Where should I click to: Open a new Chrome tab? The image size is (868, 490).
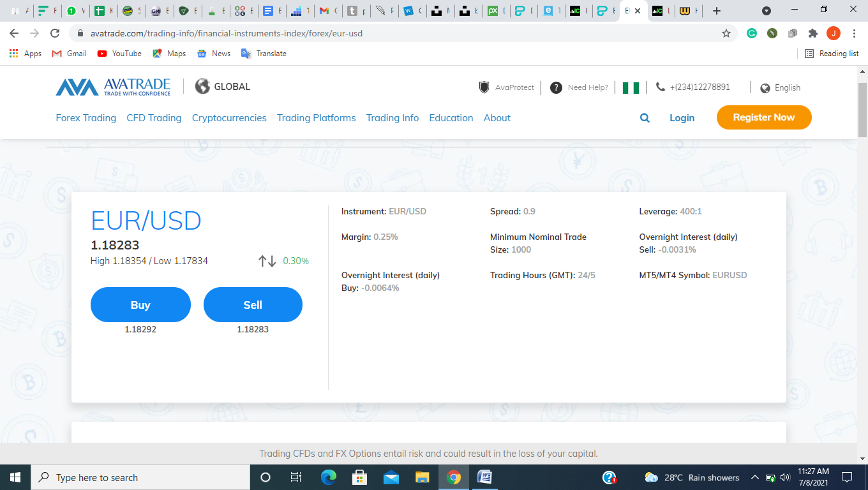coord(717,11)
